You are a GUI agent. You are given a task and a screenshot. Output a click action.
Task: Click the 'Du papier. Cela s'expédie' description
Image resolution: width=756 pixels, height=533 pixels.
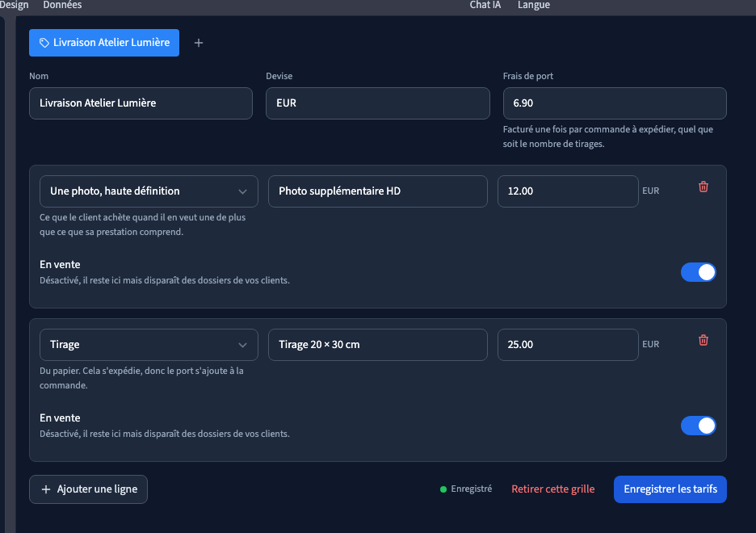141,378
